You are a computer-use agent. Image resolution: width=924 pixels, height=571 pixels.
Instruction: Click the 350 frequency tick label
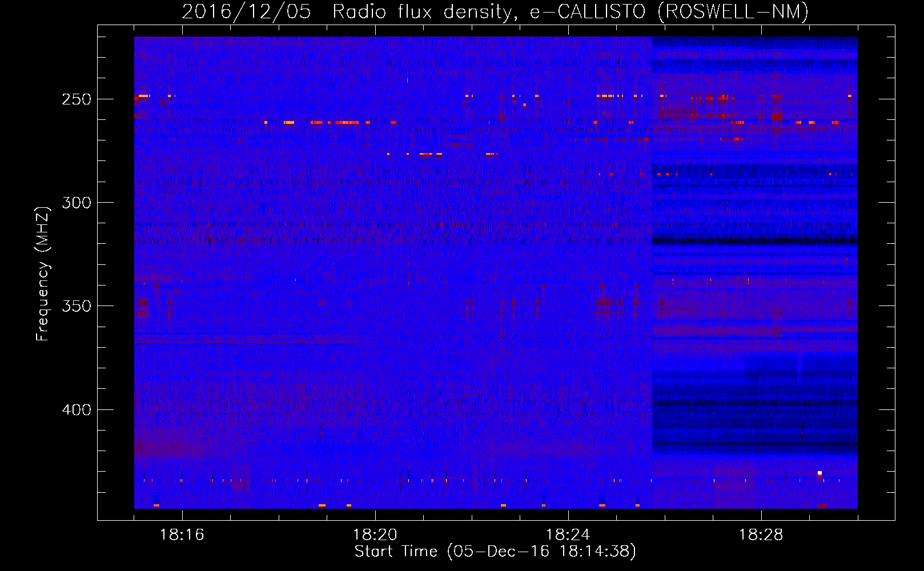coord(77,306)
